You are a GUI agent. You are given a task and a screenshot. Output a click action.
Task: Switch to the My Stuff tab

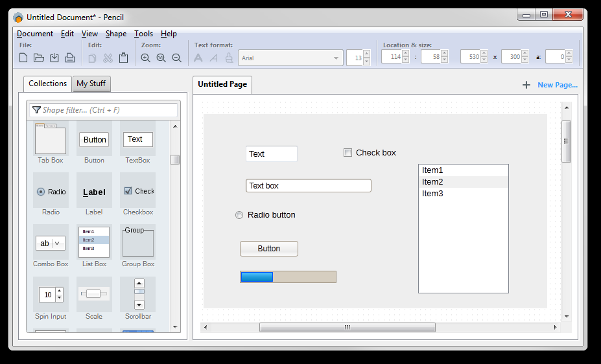tap(91, 84)
